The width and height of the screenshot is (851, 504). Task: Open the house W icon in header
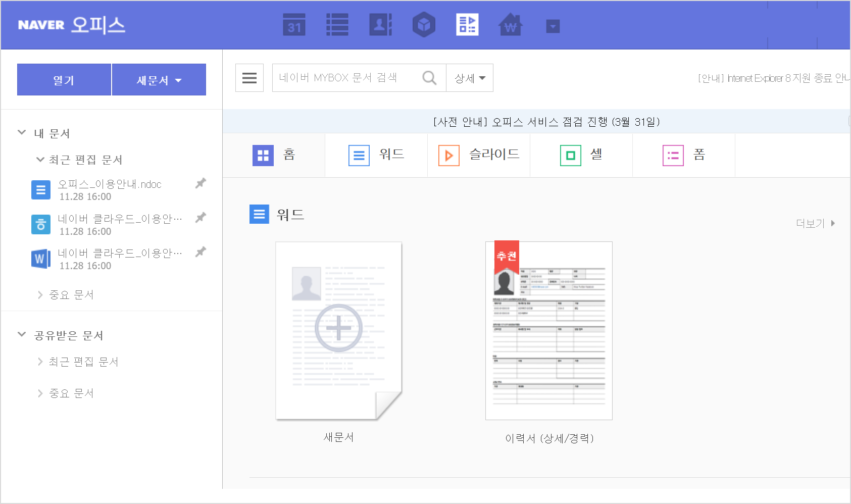(511, 25)
